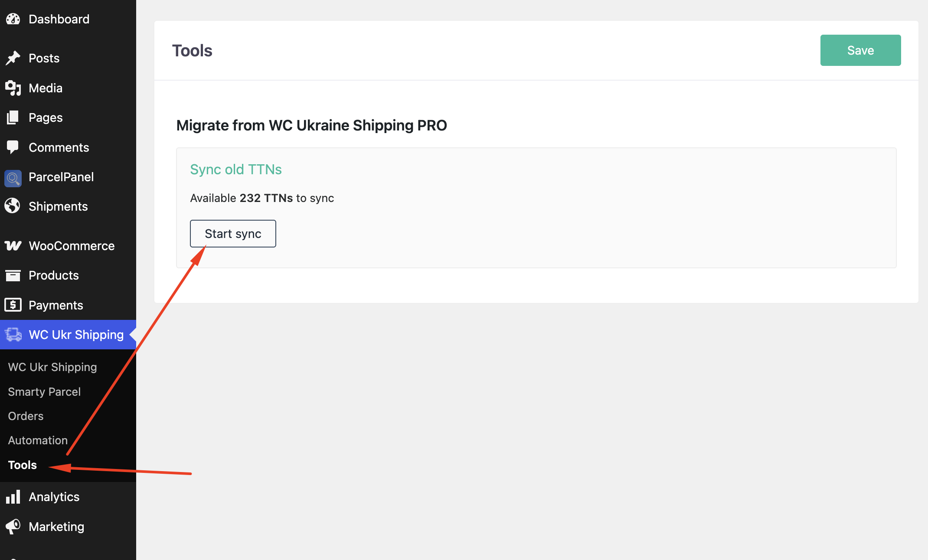Screen dimensions: 928x560
Task: Open the Dashboard menu
Action: pos(68,19)
